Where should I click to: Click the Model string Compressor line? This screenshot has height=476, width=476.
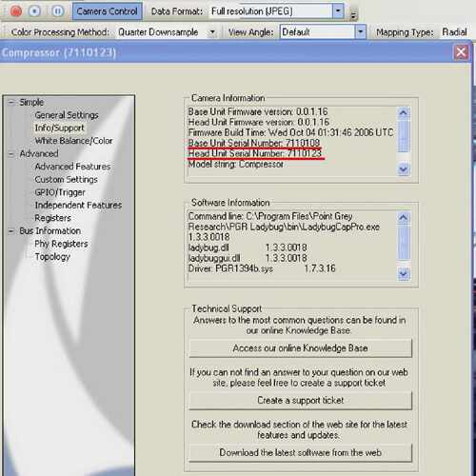235,165
